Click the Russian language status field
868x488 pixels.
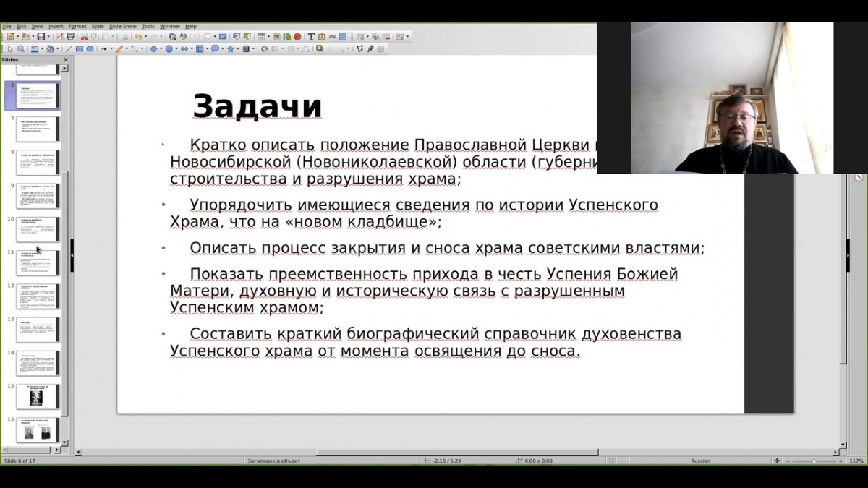click(x=700, y=461)
